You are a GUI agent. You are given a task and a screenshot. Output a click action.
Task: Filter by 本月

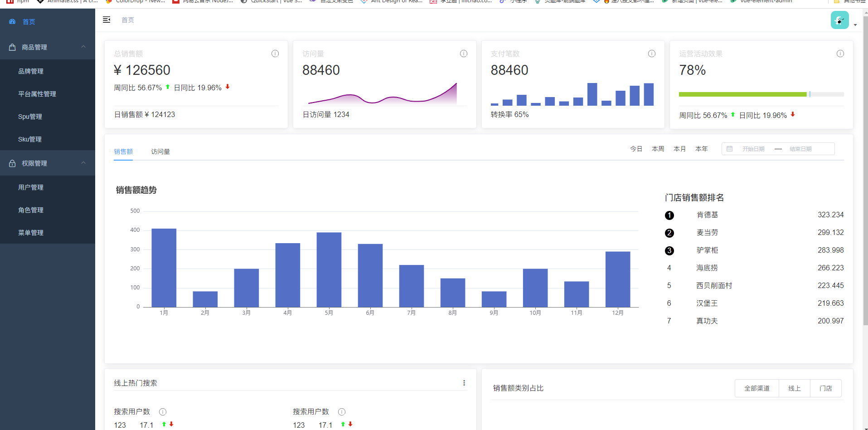(x=680, y=149)
